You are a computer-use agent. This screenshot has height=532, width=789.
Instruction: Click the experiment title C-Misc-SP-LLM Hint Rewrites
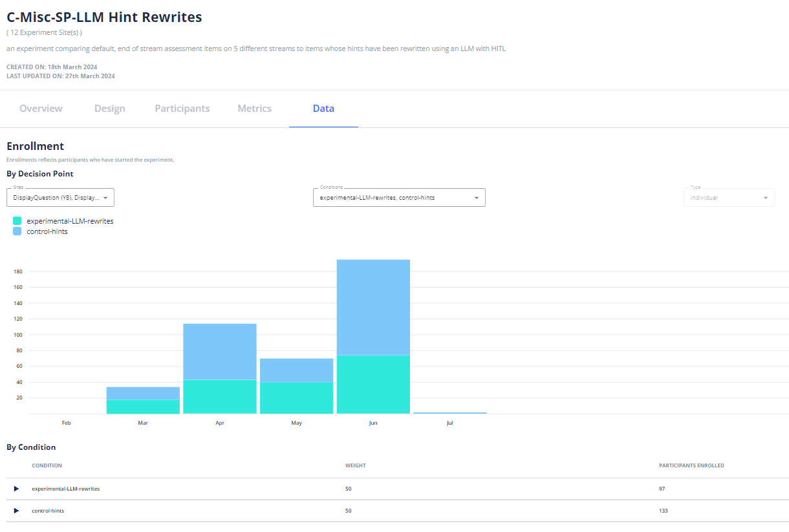(x=104, y=17)
